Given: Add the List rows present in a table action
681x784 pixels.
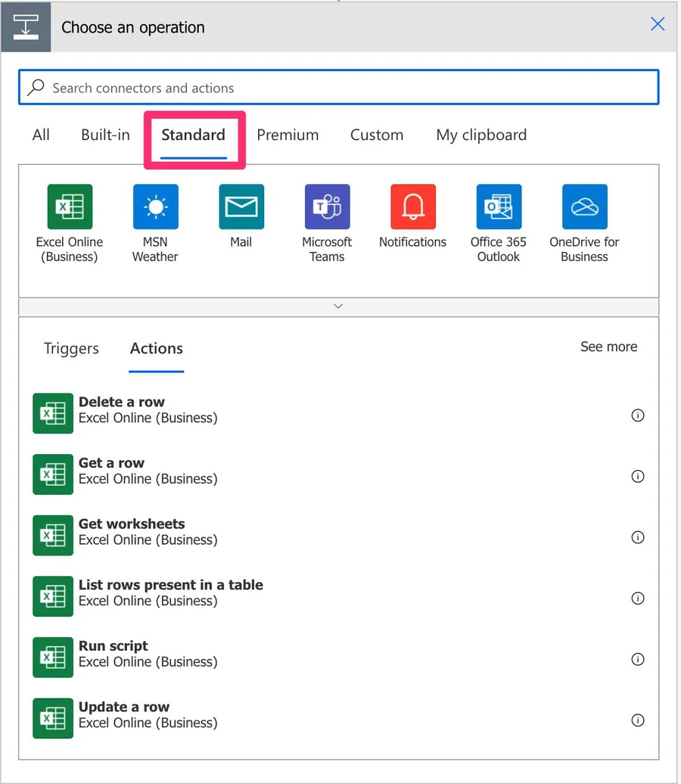Looking at the screenshot, I should [x=170, y=593].
